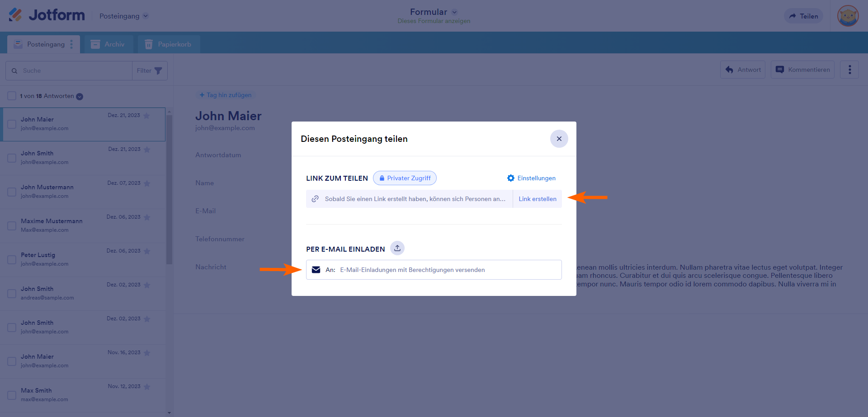Check the Max Smith submission
The width and height of the screenshot is (868, 417).
[12, 395]
